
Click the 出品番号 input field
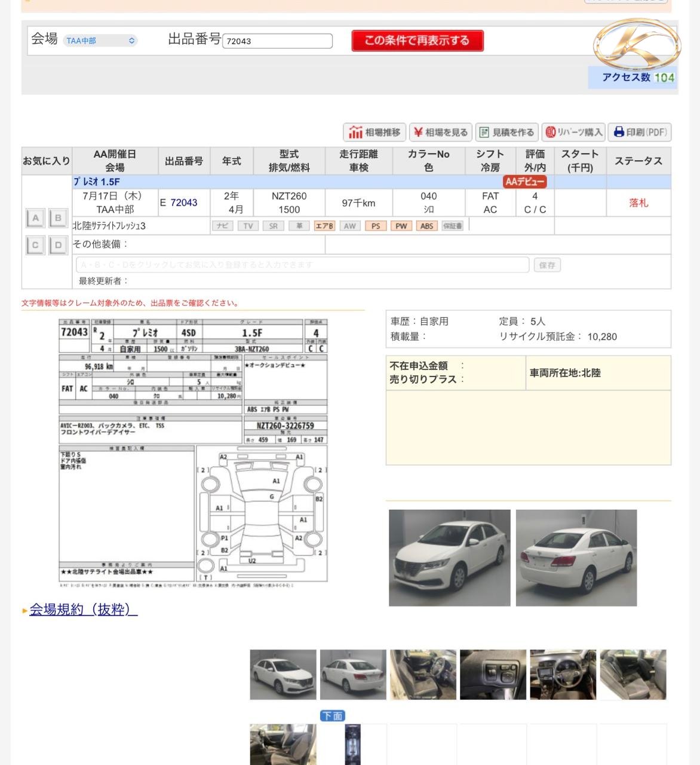(277, 41)
